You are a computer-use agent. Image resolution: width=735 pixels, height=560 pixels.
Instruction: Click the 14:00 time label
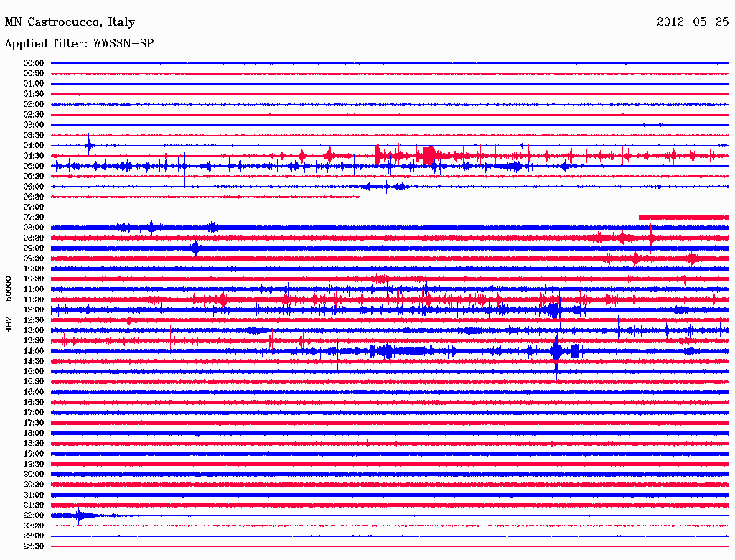pyautogui.click(x=34, y=351)
